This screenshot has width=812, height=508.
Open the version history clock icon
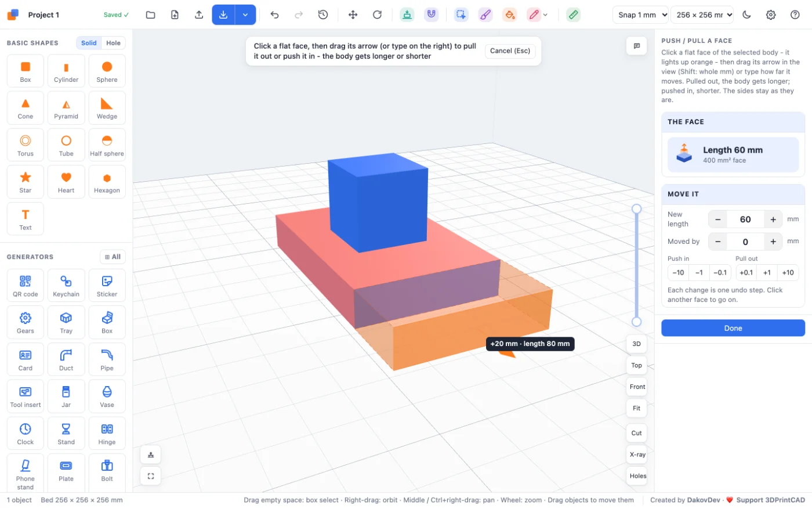click(323, 15)
